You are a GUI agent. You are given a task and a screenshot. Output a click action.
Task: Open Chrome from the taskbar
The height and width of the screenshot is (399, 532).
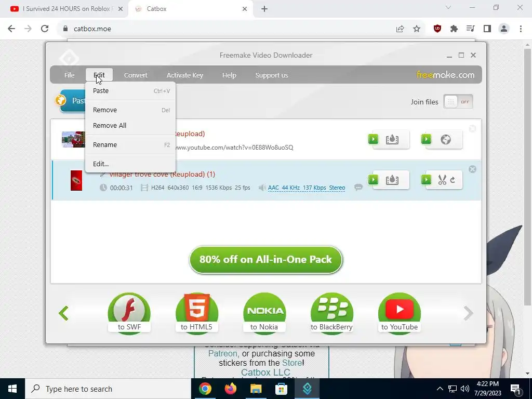205,389
